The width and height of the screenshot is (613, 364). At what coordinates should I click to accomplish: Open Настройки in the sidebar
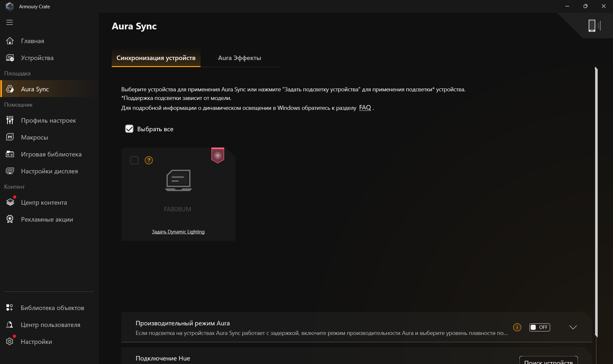pos(36,342)
